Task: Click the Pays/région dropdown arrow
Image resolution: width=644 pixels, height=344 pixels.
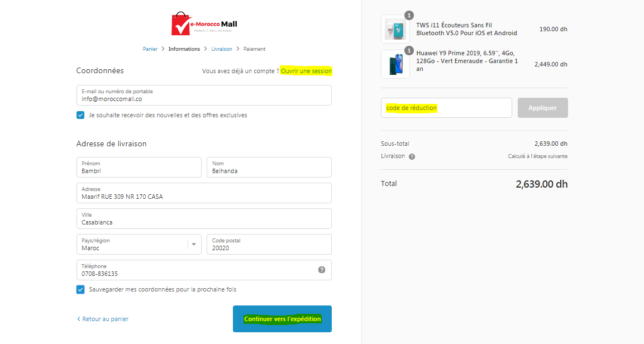Action: coord(194,244)
